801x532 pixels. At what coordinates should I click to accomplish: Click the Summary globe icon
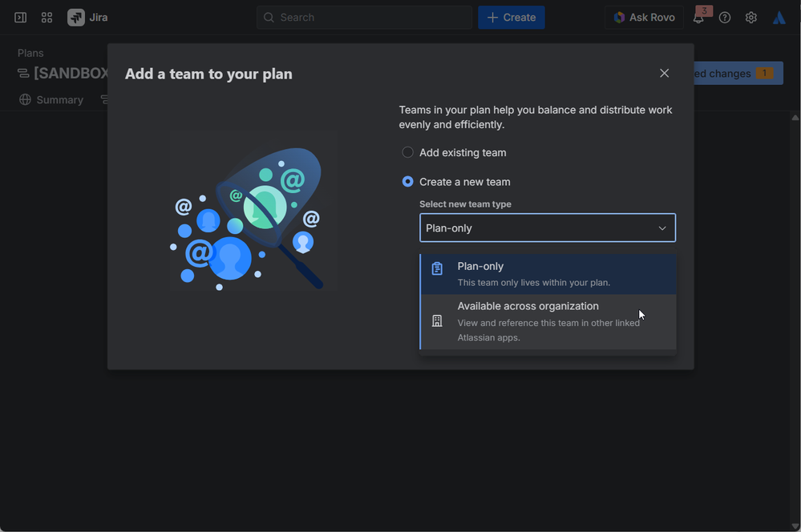[25, 99]
